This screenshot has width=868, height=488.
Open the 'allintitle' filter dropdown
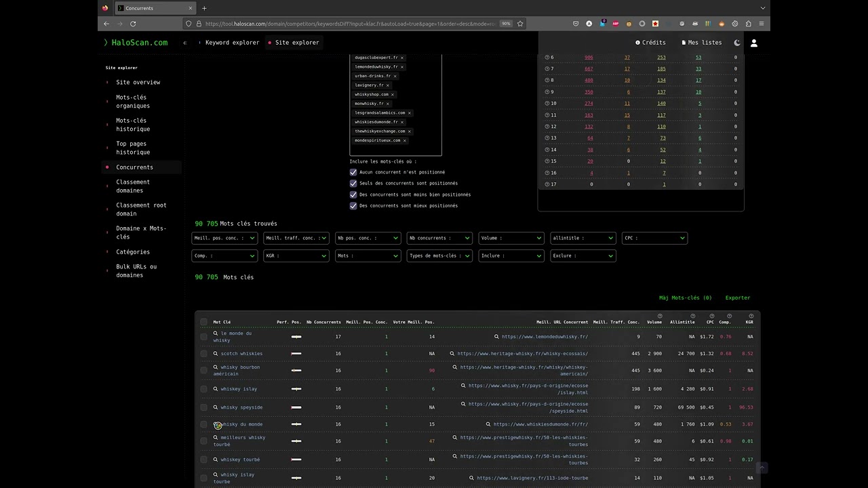[x=583, y=238]
